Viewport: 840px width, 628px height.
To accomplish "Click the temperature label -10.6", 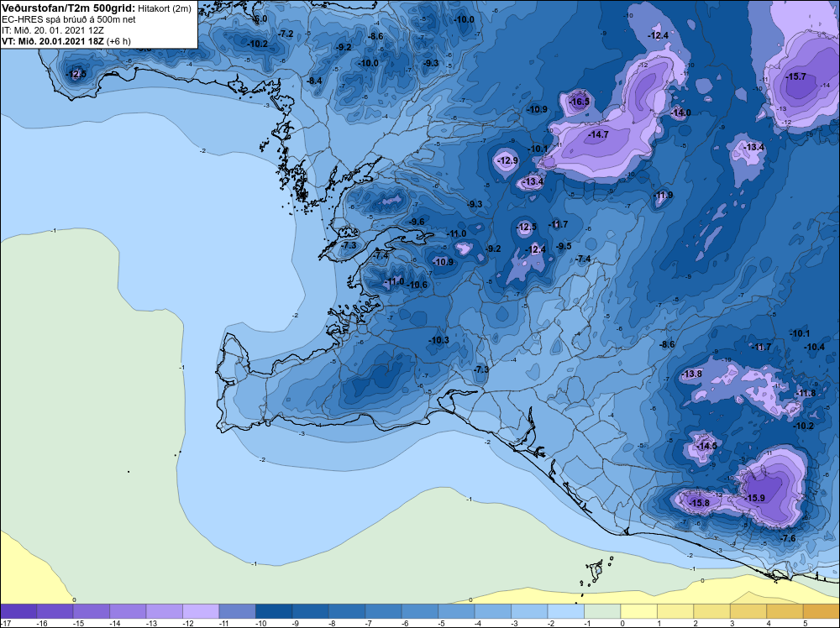I will pos(417,285).
